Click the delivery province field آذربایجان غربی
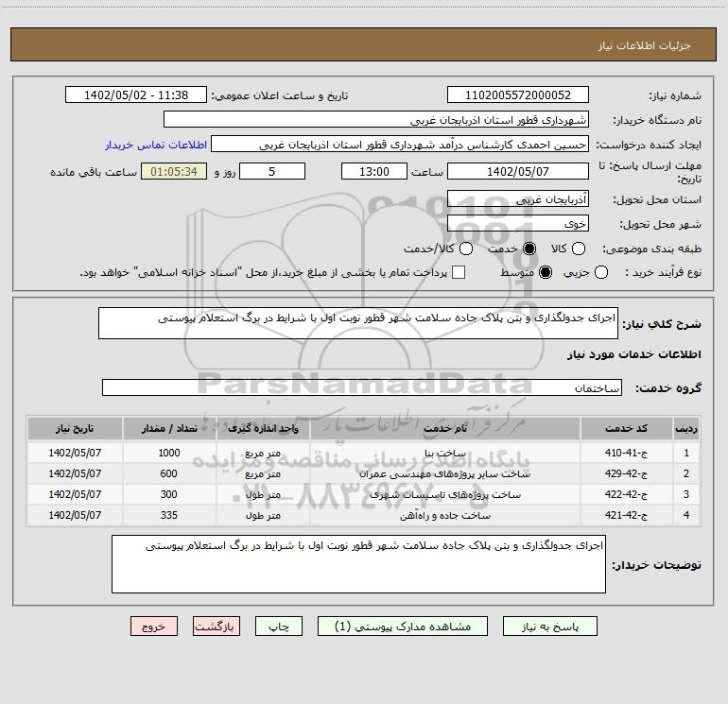Viewport: 728px width, 704px height. point(518,199)
